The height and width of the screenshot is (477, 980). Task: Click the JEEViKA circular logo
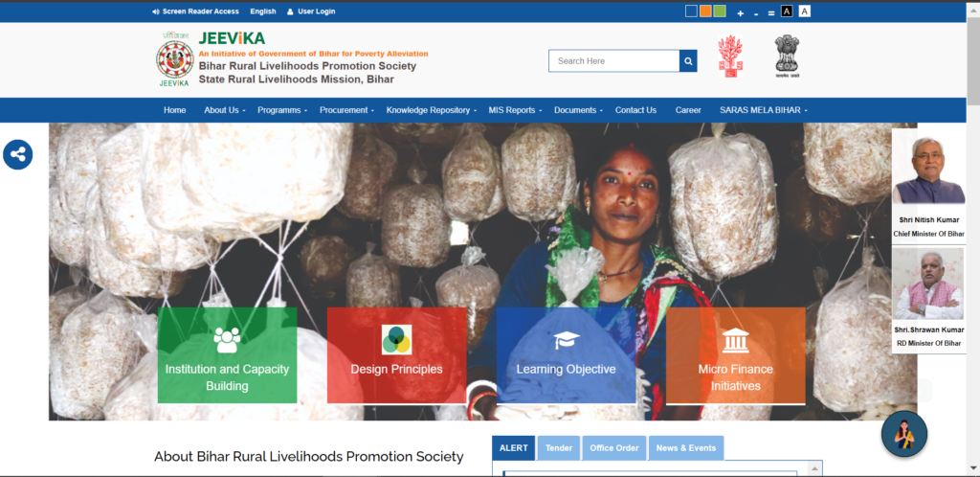click(175, 59)
